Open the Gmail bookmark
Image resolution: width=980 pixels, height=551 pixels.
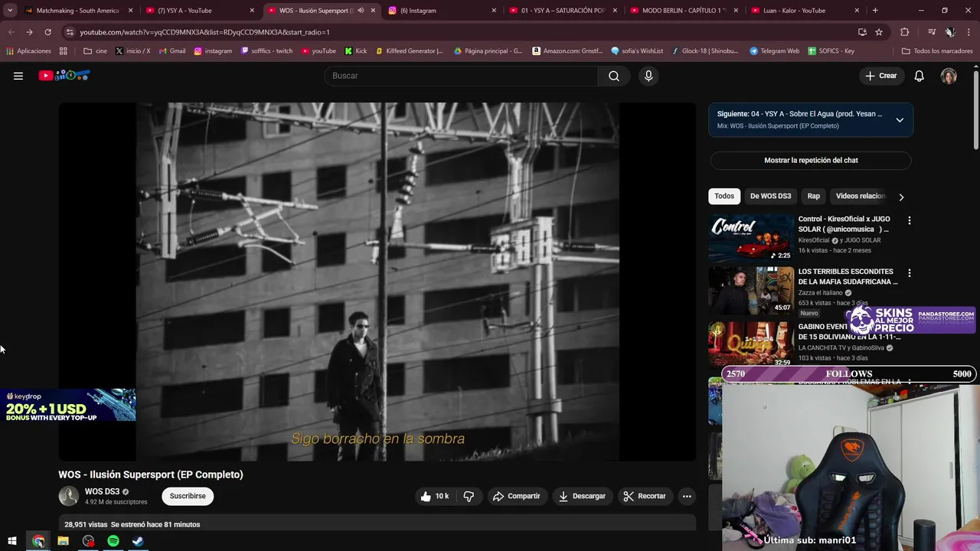pos(172,51)
